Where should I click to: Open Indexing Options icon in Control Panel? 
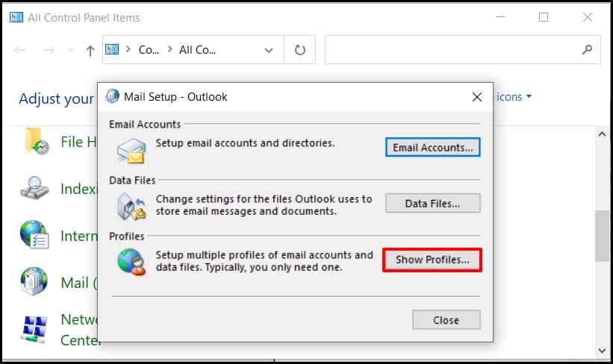click(x=35, y=188)
